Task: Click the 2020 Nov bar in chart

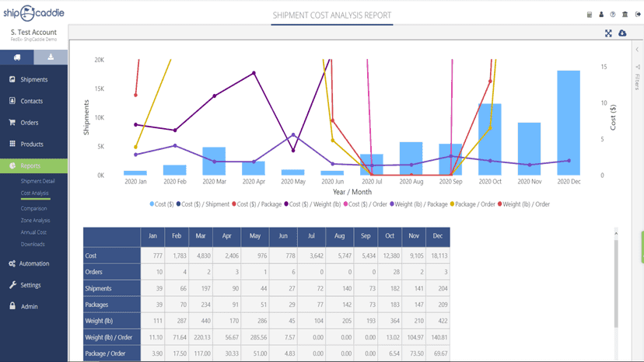Action: (x=530, y=149)
